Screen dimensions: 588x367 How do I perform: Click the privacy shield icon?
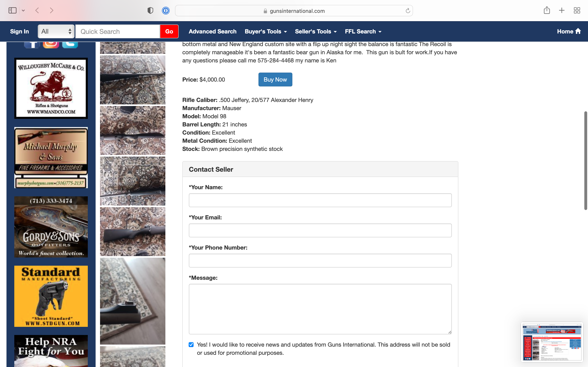[150, 10]
